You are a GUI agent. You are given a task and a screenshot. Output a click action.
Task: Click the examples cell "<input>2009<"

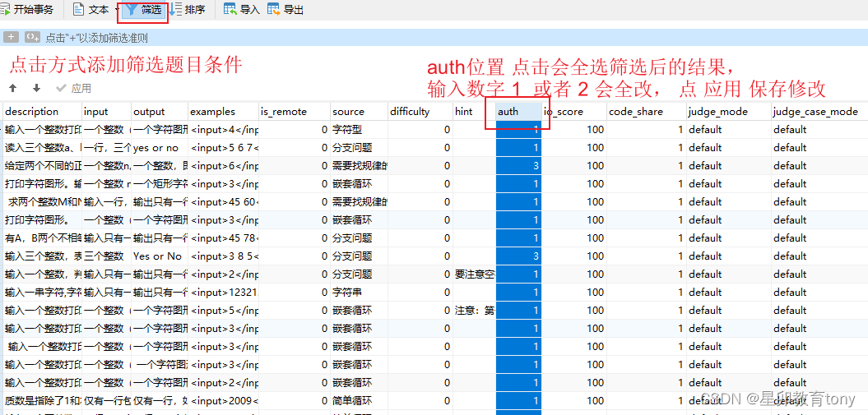coord(223,400)
